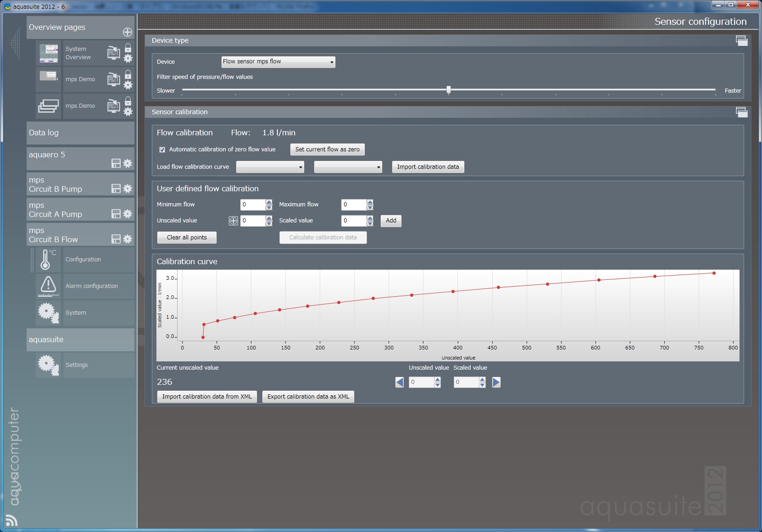Click the blue left arrow below calibration curve

click(400, 382)
